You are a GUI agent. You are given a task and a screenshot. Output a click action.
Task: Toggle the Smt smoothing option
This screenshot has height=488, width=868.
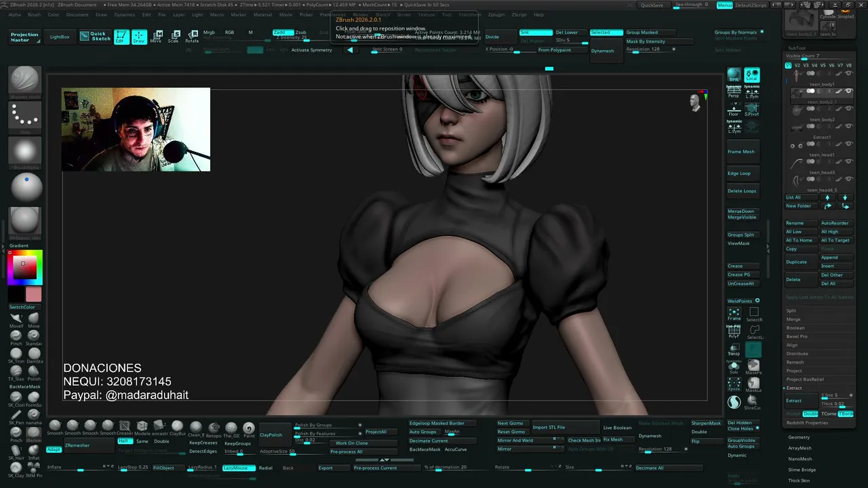[x=536, y=33]
